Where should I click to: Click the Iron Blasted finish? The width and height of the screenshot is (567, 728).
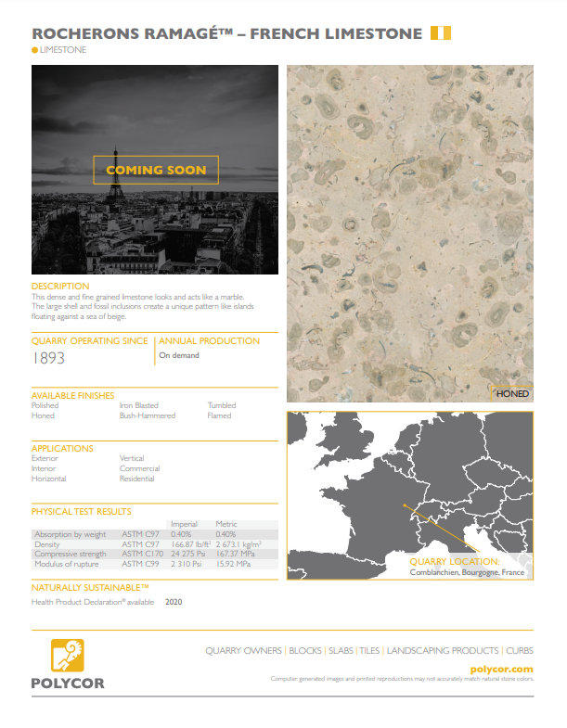click(x=139, y=405)
